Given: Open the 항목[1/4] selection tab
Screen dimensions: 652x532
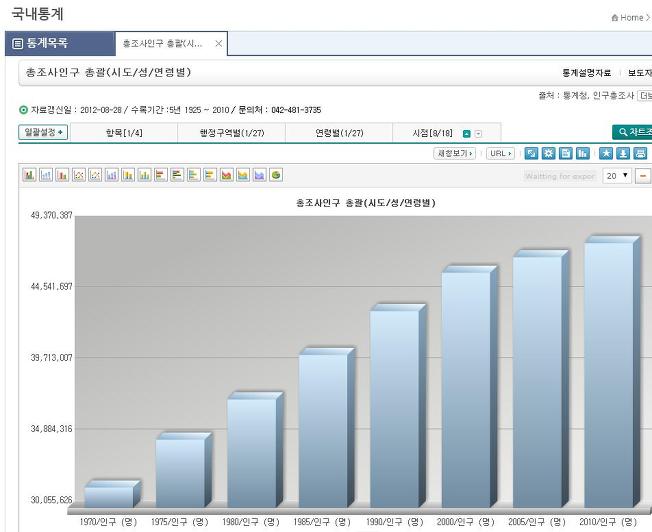Looking at the screenshot, I should [x=124, y=133].
